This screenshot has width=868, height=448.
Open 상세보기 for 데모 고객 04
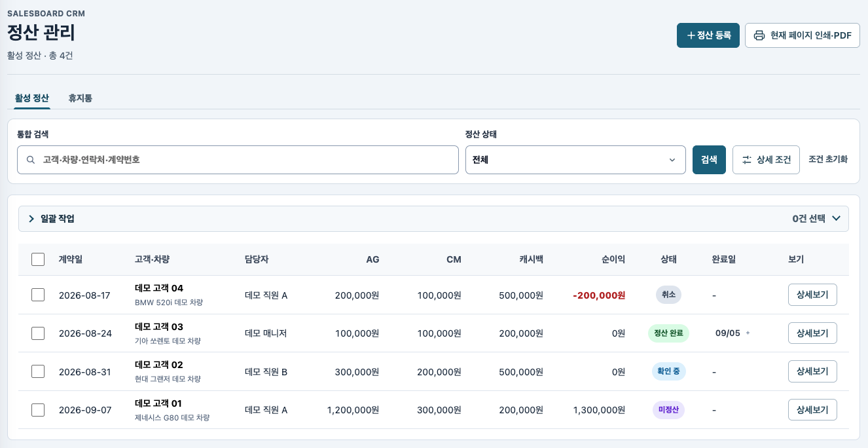click(x=812, y=295)
